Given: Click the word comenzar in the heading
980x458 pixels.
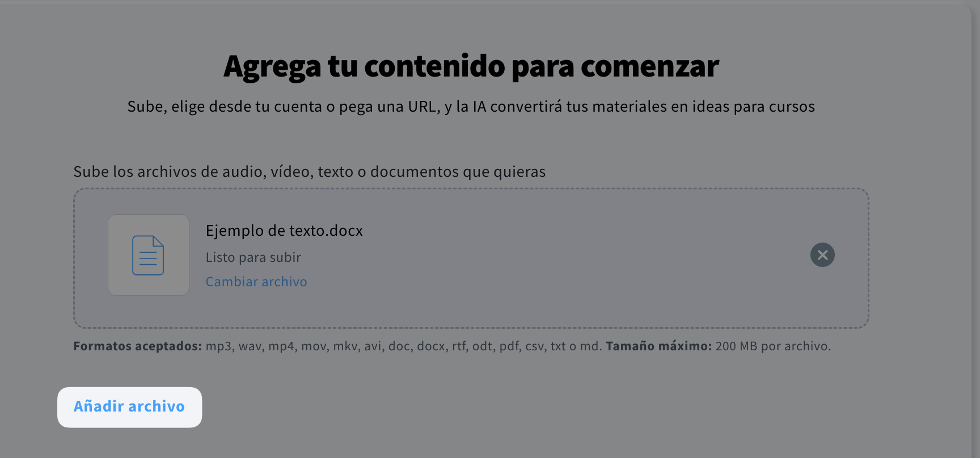Looking at the screenshot, I should pos(650,66).
